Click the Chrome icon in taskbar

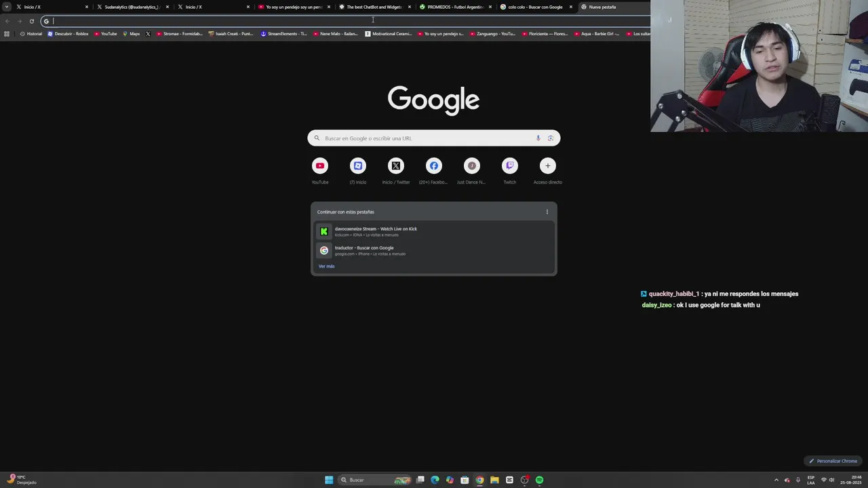[479, 480]
